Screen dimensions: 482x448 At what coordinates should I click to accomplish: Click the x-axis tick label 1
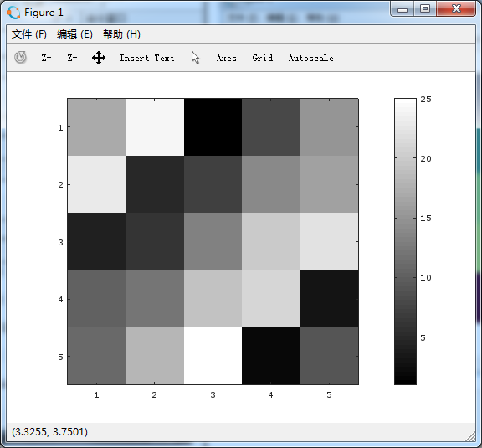[x=96, y=394]
